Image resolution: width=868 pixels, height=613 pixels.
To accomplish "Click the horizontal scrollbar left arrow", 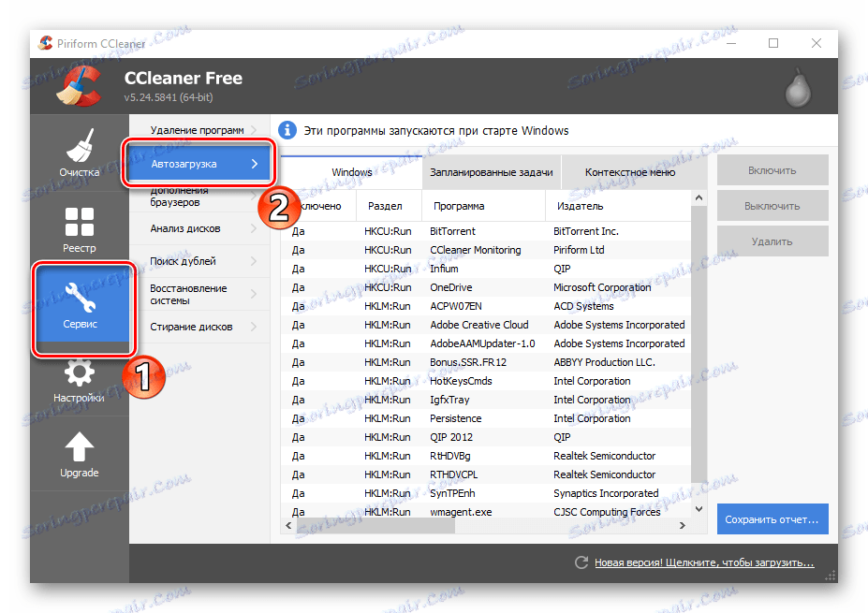I will (x=288, y=526).
